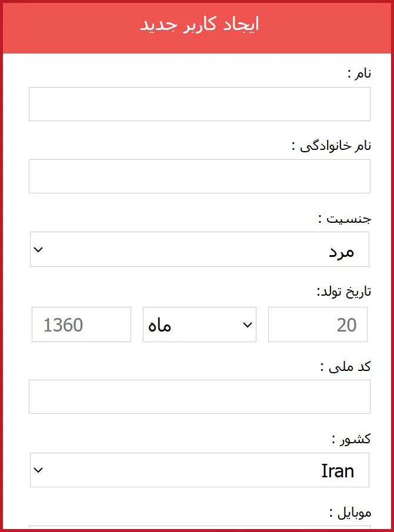Click the partially visible موبایل input field
The width and height of the screenshot is (394, 532).
[199, 527]
